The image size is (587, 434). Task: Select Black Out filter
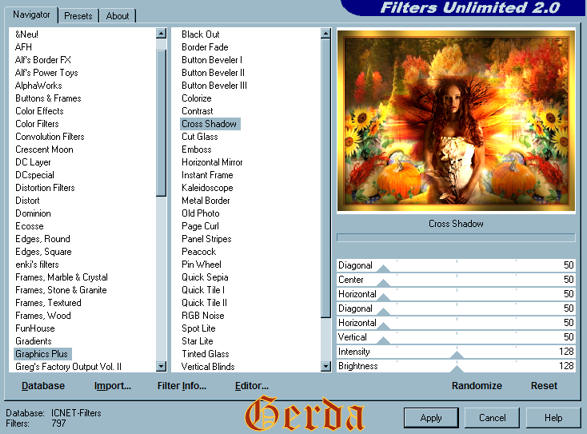pos(200,34)
